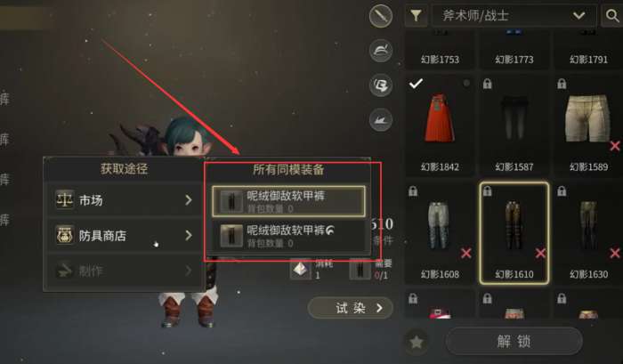
Task: Open the 荞术师/战士 job dropdown
Action: [514, 15]
